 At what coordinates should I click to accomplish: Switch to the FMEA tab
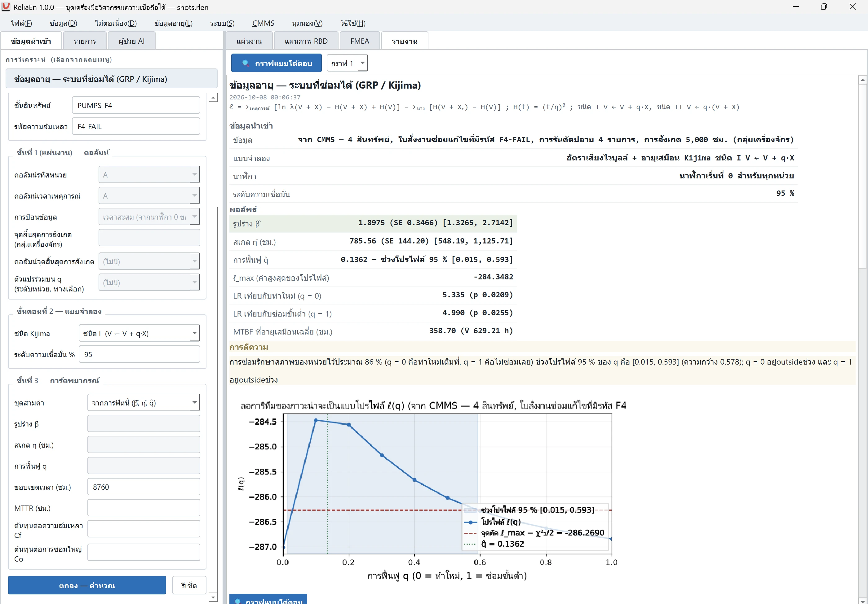359,41
